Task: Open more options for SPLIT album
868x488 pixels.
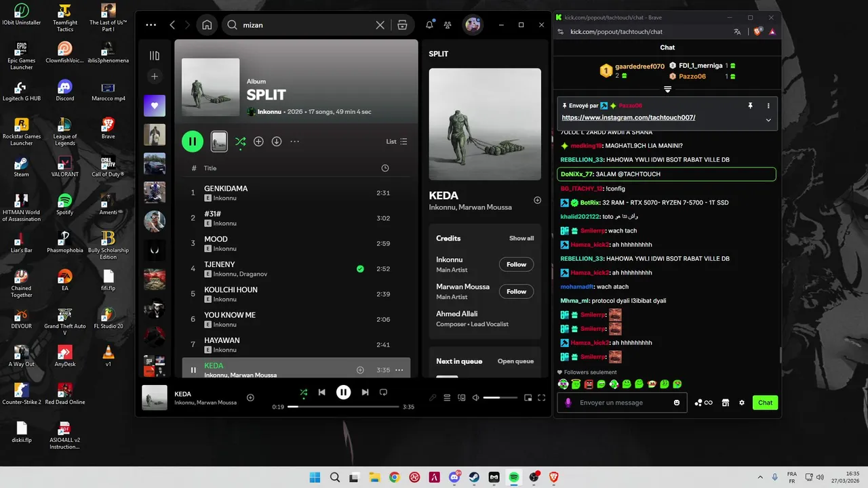Action: click(x=295, y=142)
